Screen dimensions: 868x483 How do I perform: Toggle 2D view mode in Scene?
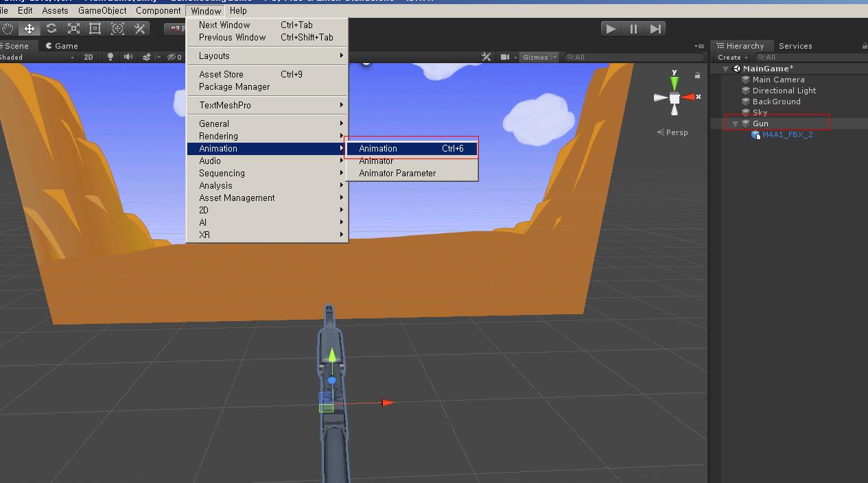pyautogui.click(x=89, y=58)
